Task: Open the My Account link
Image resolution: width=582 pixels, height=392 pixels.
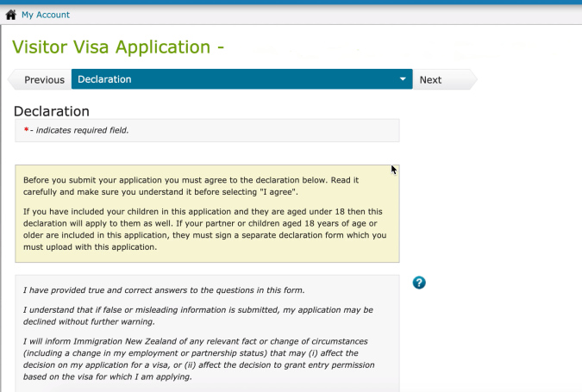Action: (46, 15)
